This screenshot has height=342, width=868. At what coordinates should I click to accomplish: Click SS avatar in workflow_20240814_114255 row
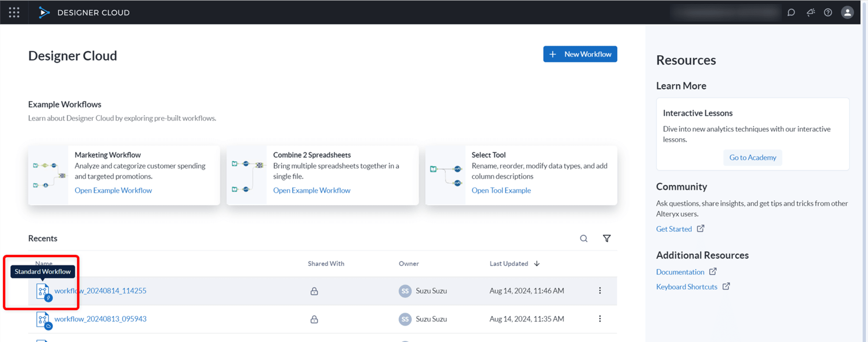coord(405,291)
